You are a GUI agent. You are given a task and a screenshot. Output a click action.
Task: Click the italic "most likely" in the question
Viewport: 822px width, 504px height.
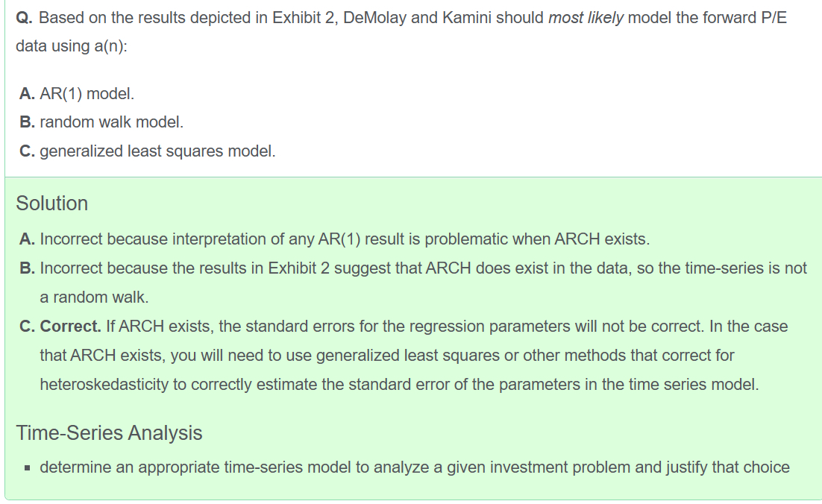click(586, 18)
